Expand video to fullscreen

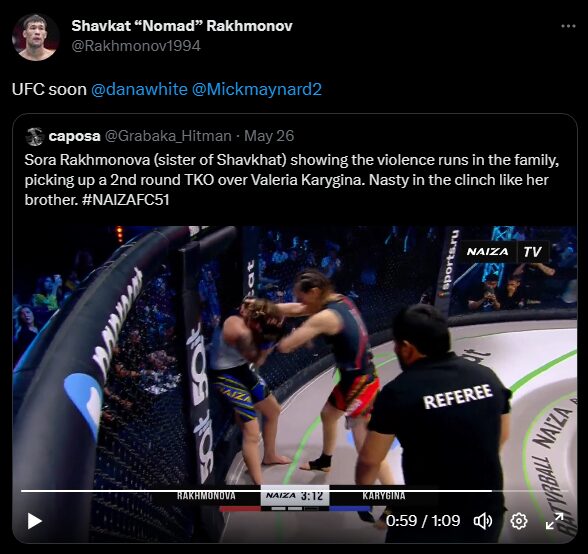coord(554,521)
